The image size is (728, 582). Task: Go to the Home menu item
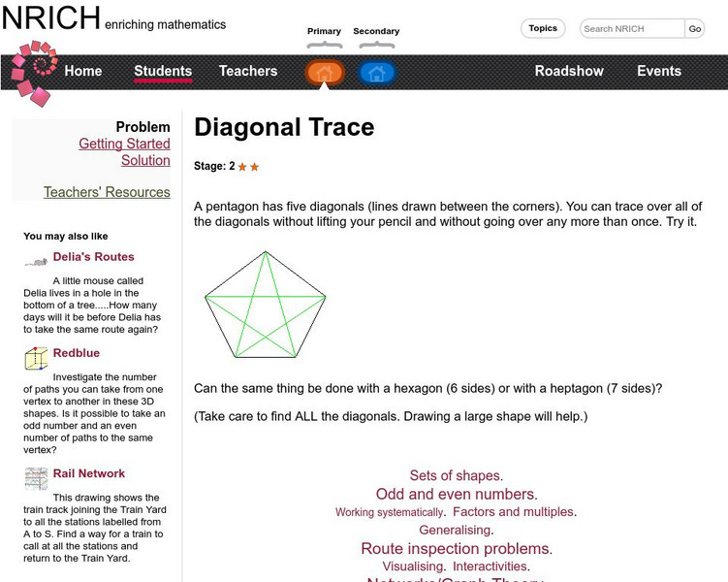83,71
